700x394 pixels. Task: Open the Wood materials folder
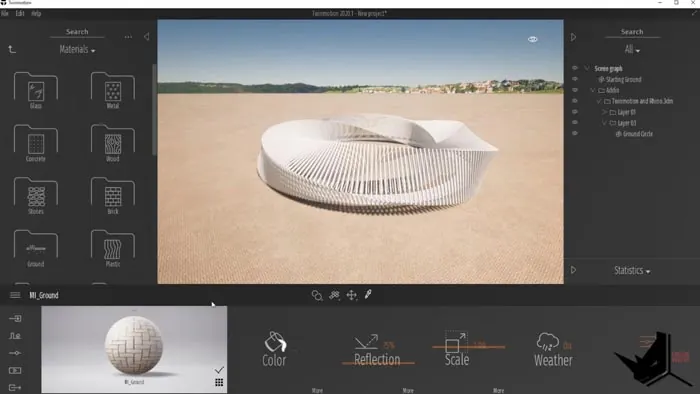click(112, 143)
